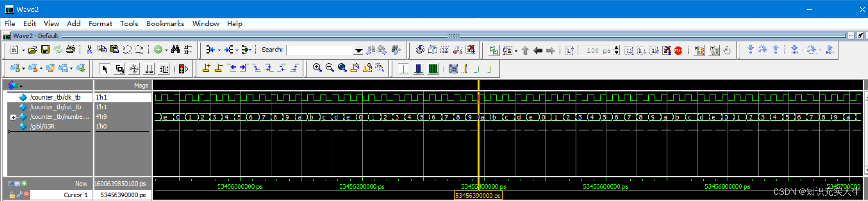This screenshot has width=868, height=201.
Task: Select the Zoom Mode box tool
Action: tap(120, 69)
